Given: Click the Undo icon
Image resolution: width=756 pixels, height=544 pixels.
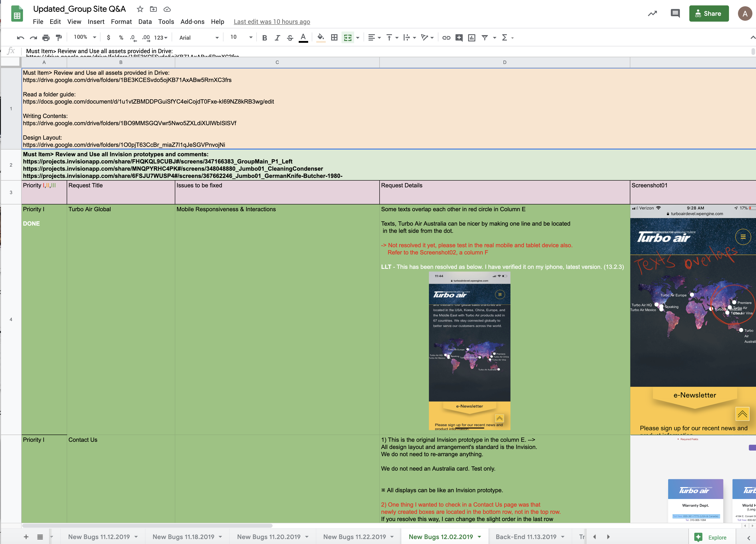Looking at the screenshot, I should click(x=20, y=38).
